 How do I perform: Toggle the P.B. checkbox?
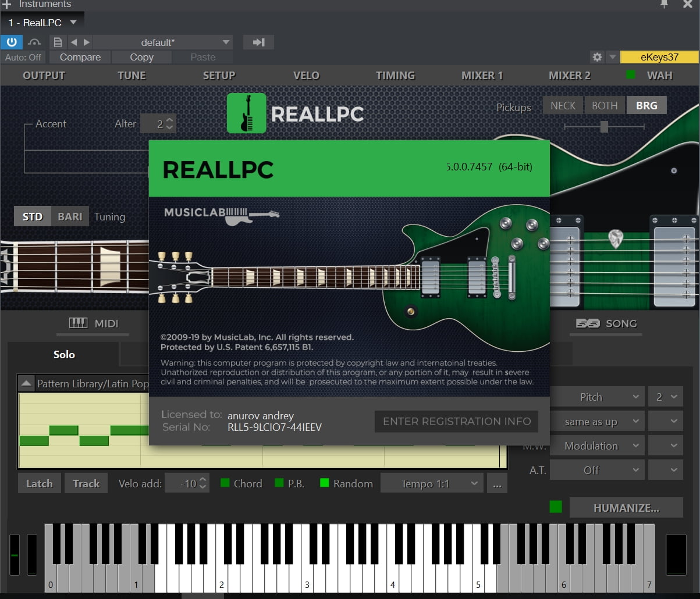pos(279,483)
